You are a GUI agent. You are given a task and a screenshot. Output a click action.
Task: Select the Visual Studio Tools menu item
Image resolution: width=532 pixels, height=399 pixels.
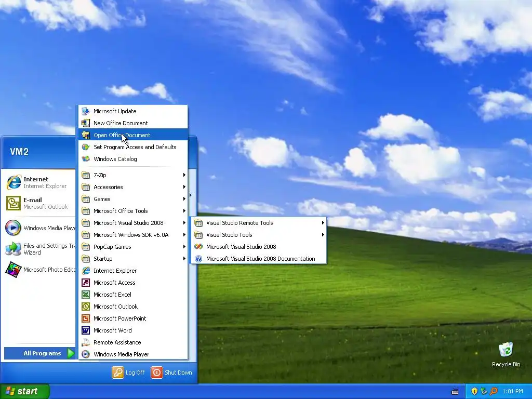click(x=259, y=235)
